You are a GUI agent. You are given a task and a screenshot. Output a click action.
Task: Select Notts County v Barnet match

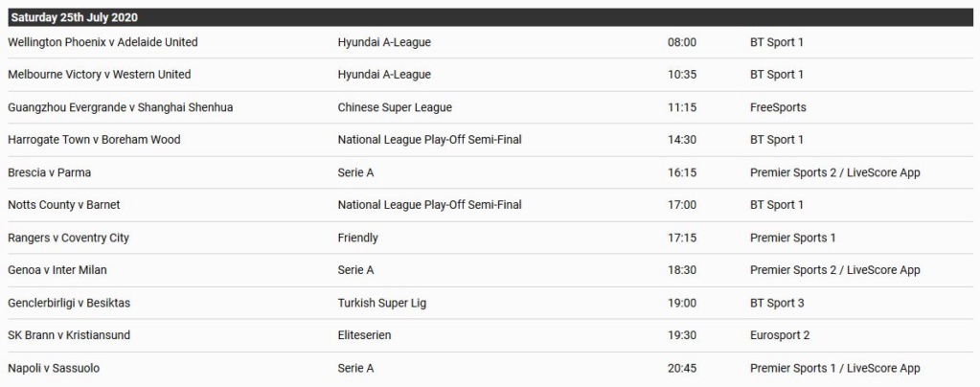click(x=64, y=205)
